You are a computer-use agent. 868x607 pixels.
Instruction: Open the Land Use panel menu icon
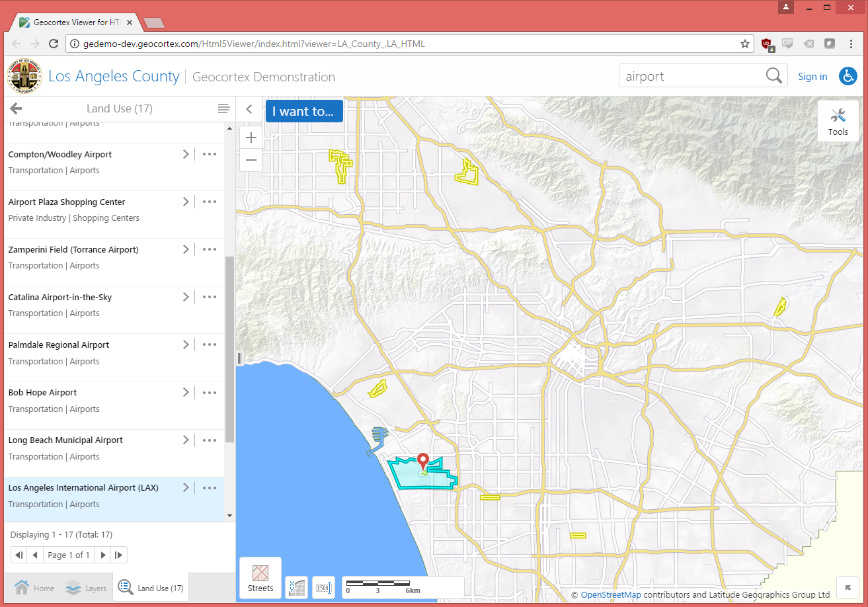pyautogui.click(x=223, y=108)
